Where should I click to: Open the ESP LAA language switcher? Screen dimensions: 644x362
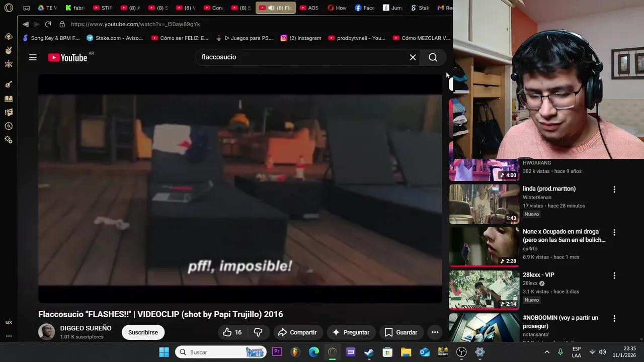[x=577, y=352]
